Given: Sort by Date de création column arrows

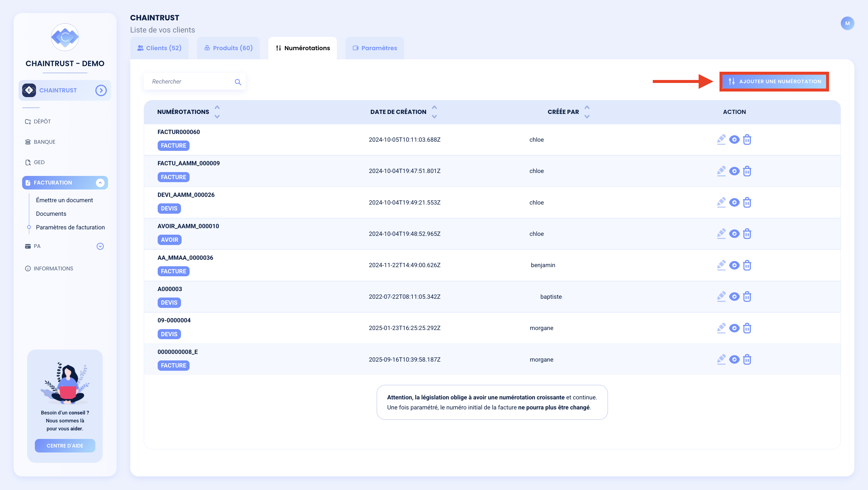Looking at the screenshot, I should [434, 112].
